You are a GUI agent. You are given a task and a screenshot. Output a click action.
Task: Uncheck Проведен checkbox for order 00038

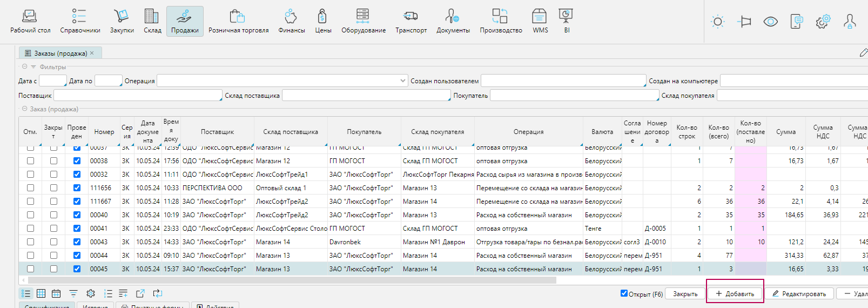click(x=77, y=161)
